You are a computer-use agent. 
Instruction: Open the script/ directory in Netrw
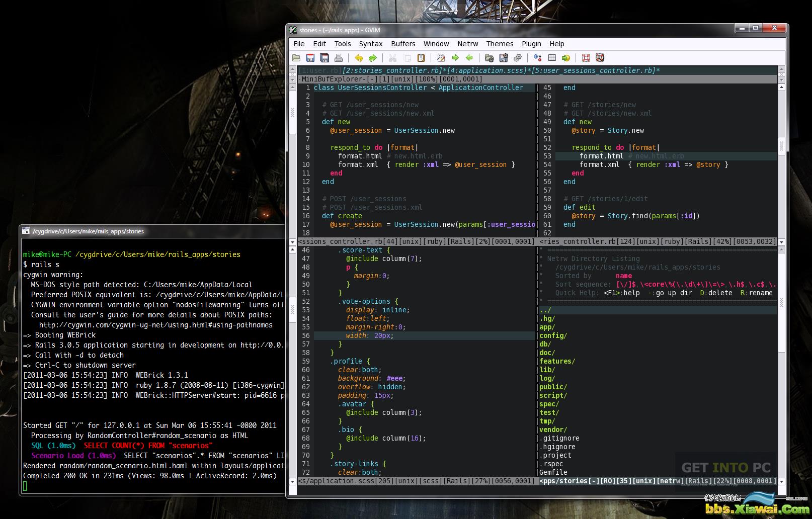(x=553, y=395)
